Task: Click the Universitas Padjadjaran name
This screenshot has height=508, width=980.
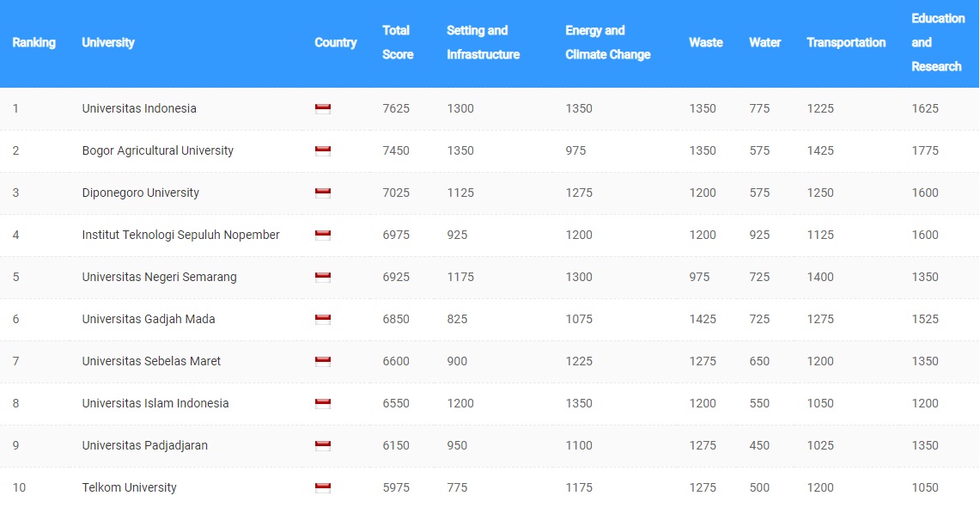Action: pyautogui.click(x=145, y=446)
